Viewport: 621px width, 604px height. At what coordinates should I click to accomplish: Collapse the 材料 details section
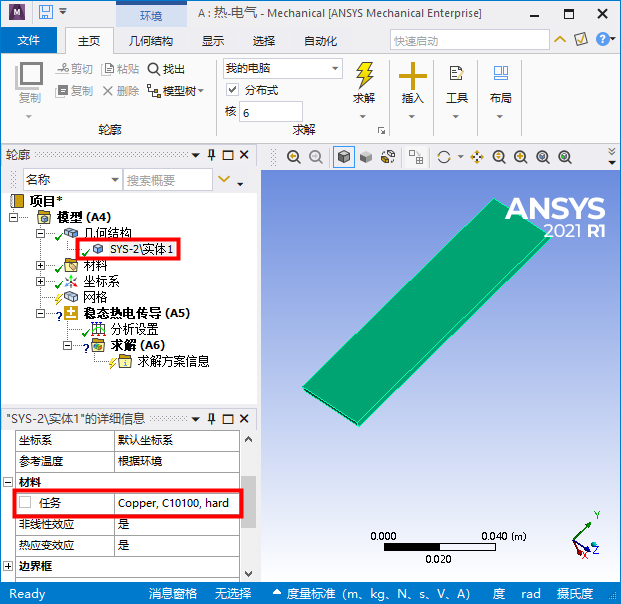pos(8,482)
